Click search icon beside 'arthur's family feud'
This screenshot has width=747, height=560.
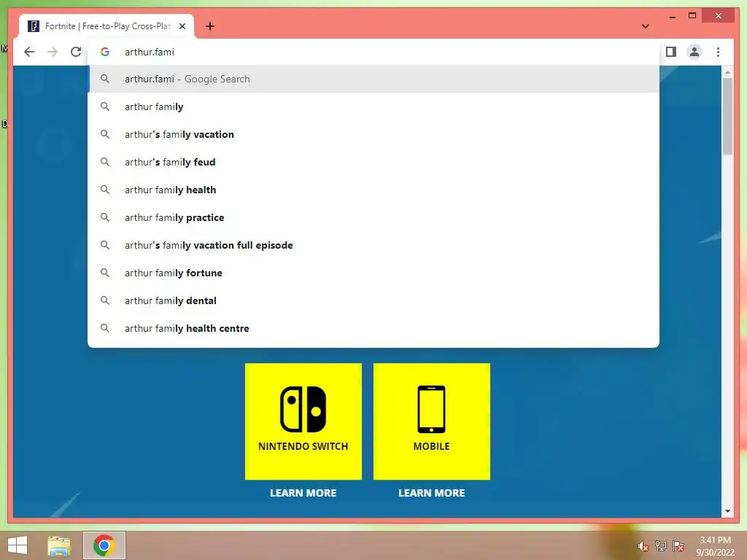coord(105,162)
